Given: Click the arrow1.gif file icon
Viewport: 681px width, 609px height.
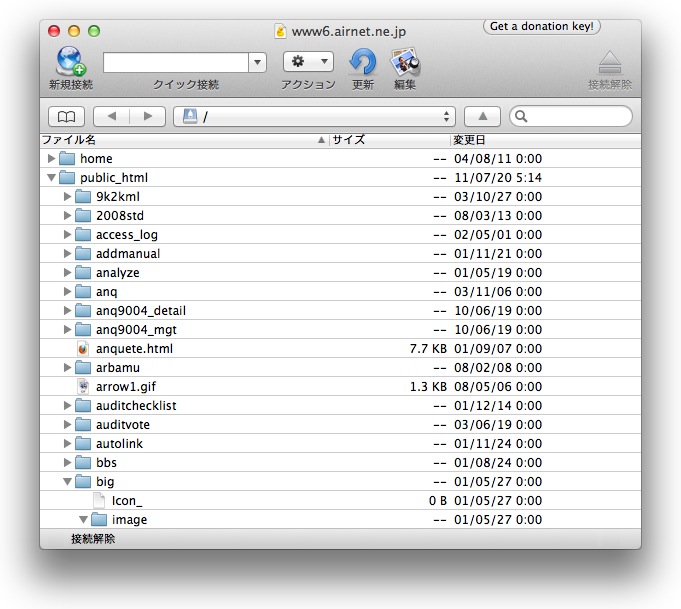Looking at the screenshot, I should (x=83, y=387).
